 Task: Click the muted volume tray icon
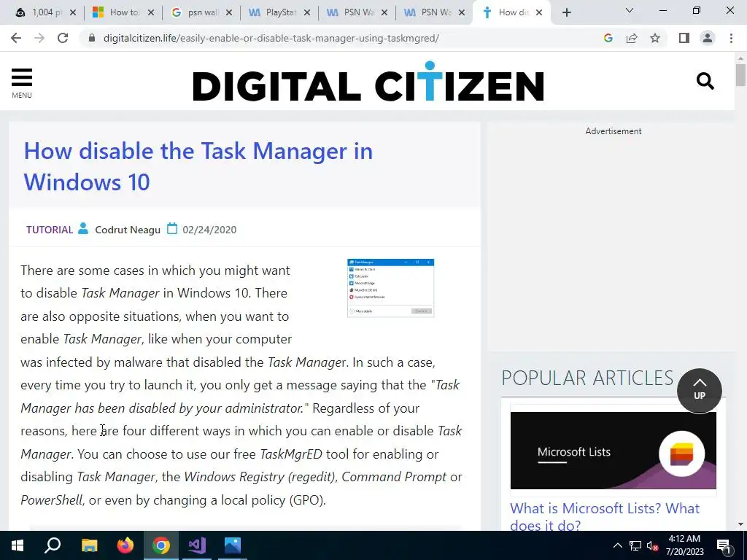653,545
